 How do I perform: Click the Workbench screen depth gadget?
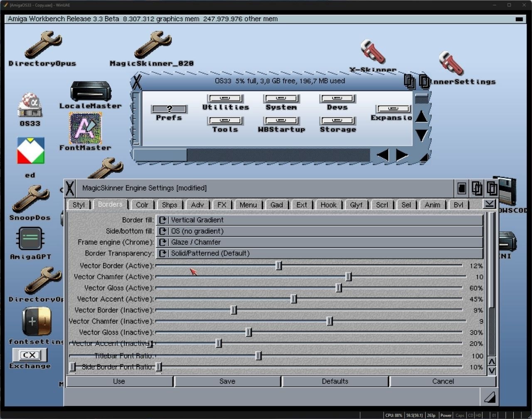pyautogui.click(x=519, y=19)
